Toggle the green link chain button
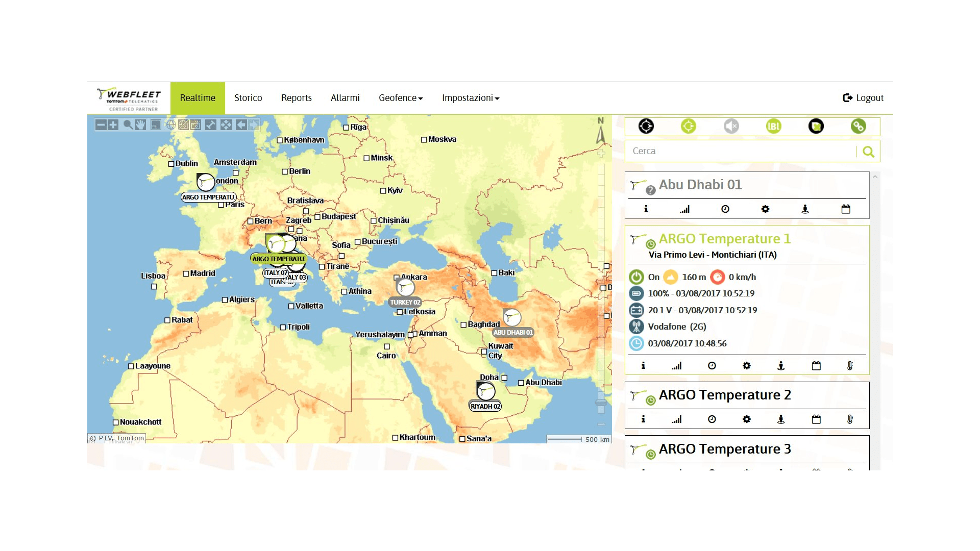The width and height of the screenshot is (980, 551). click(x=858, y=126)
